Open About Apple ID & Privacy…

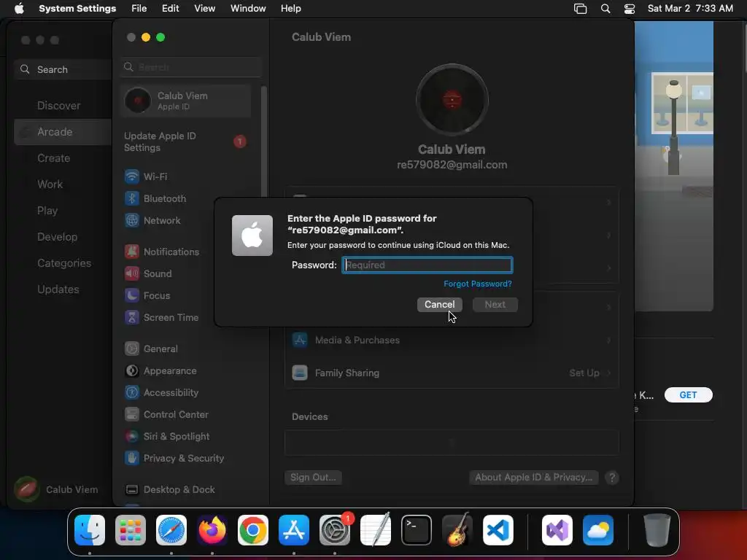point(533,477)
